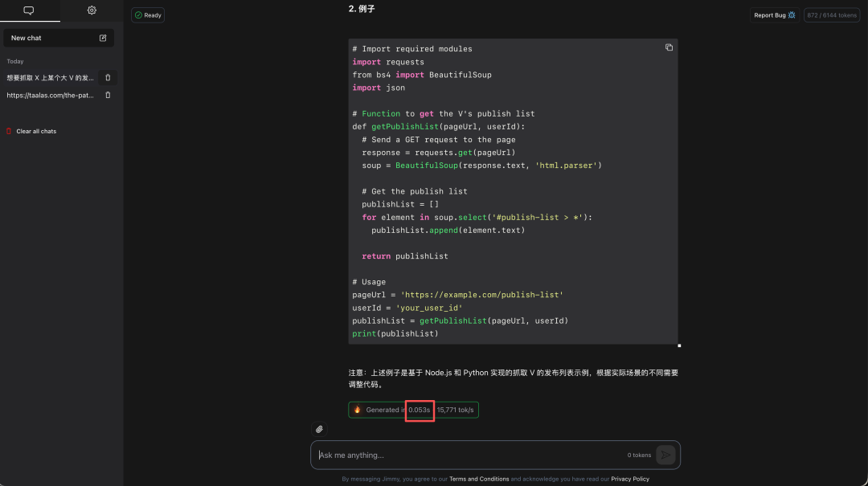The height and width of the screenshot is (486, 868).
Task: Click the green checkmark in the Ready badge
Action: tap(138, 14)
